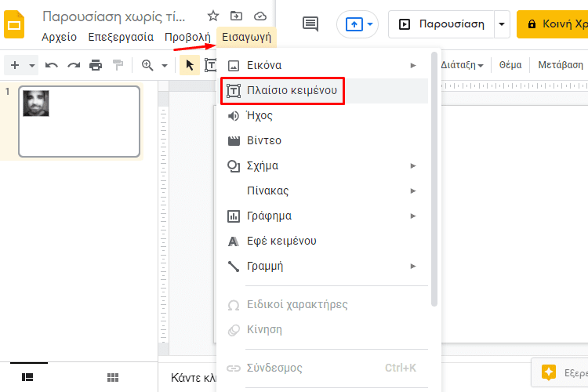This screenshot has width=588, height=392.
Task: Click the Θέμα button
Action: pos(510,65)
